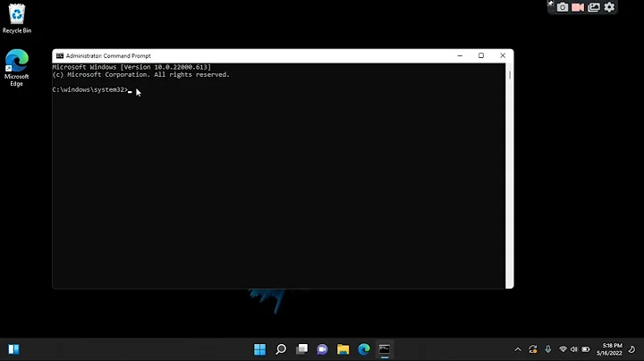Open capture toolbar settings gear
644x361 pixels.
[609, 7]
